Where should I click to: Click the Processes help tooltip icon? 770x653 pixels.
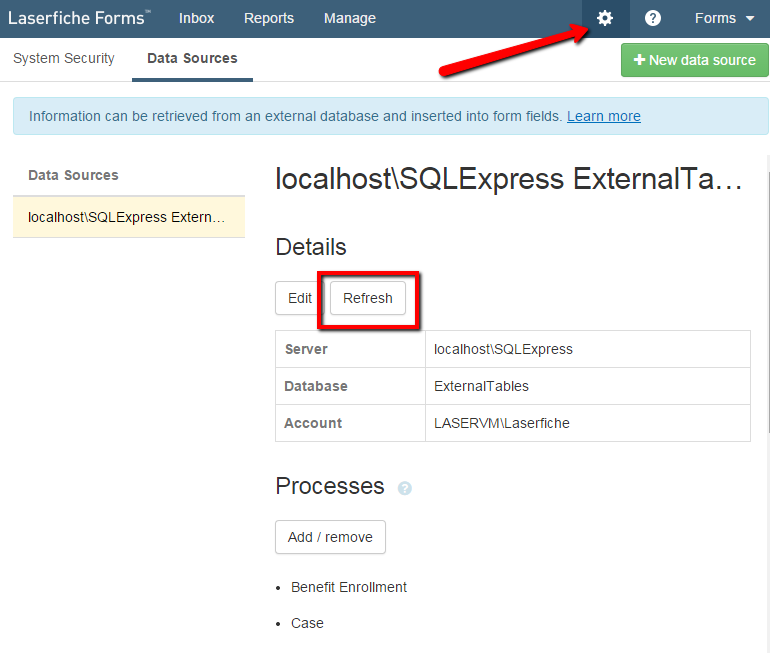(x=405, y=489)
